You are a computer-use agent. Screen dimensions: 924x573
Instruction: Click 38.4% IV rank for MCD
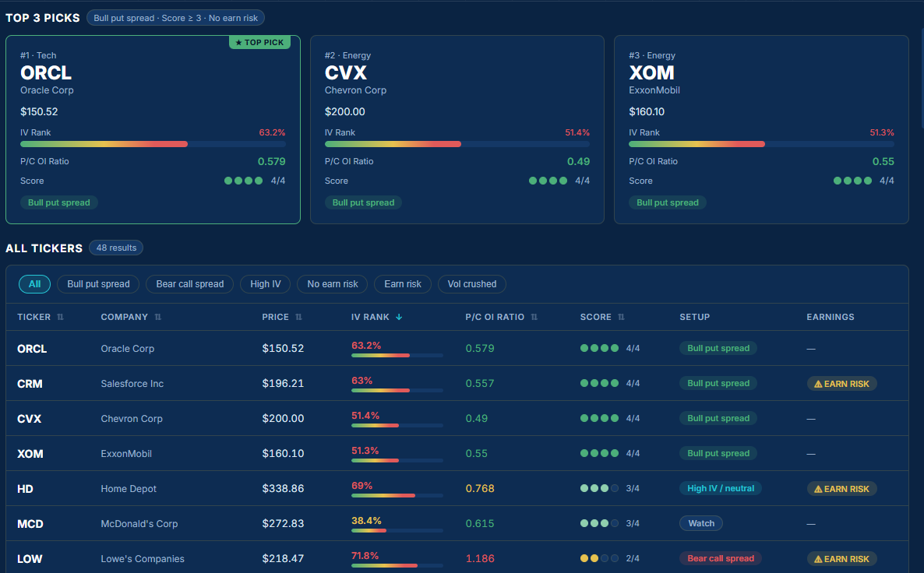(x=366, y=521)
